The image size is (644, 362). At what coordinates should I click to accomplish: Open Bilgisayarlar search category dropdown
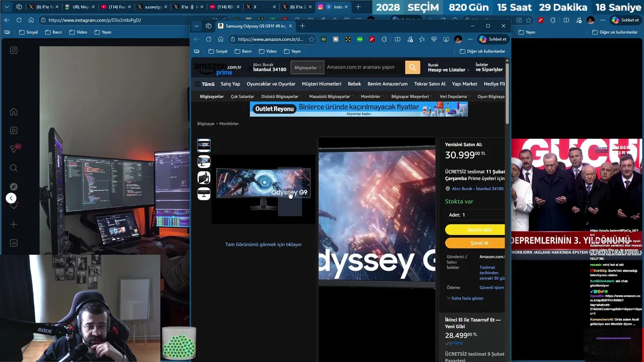click(x=306, y=67)
